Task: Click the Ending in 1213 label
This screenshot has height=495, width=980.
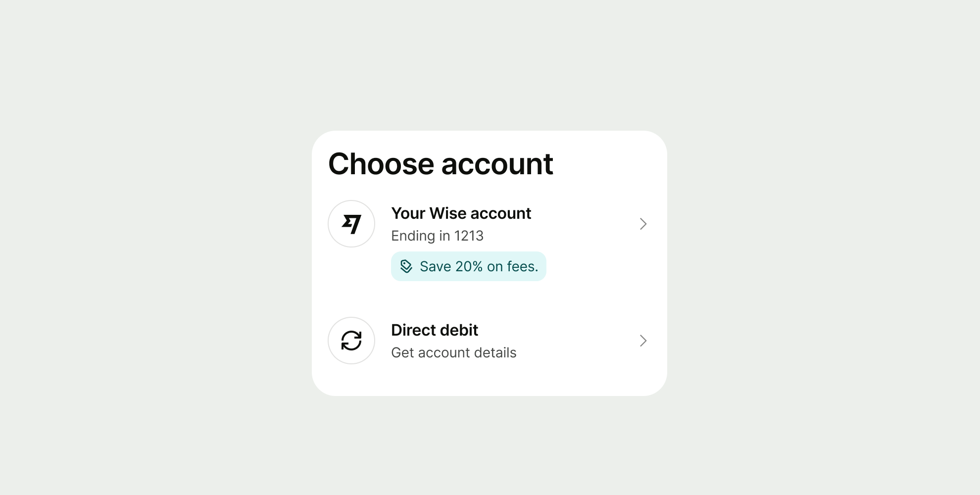Action: coord(438,236)
